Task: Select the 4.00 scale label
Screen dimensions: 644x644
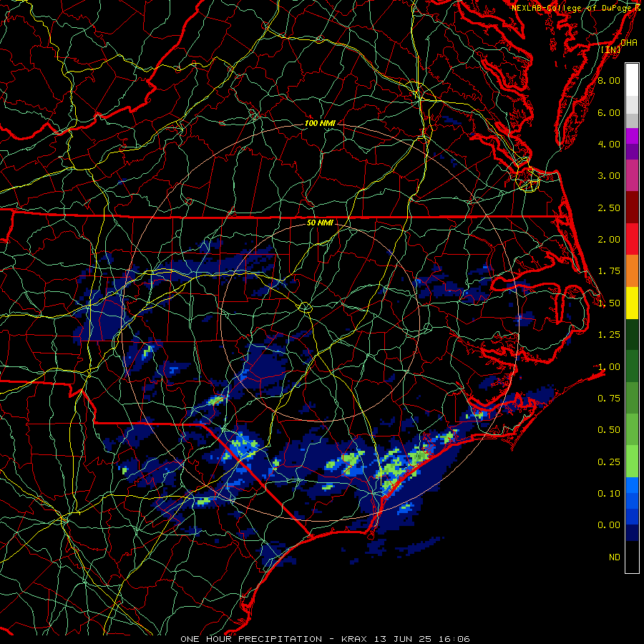Action: pyautogui.click(x=609, y=144)
